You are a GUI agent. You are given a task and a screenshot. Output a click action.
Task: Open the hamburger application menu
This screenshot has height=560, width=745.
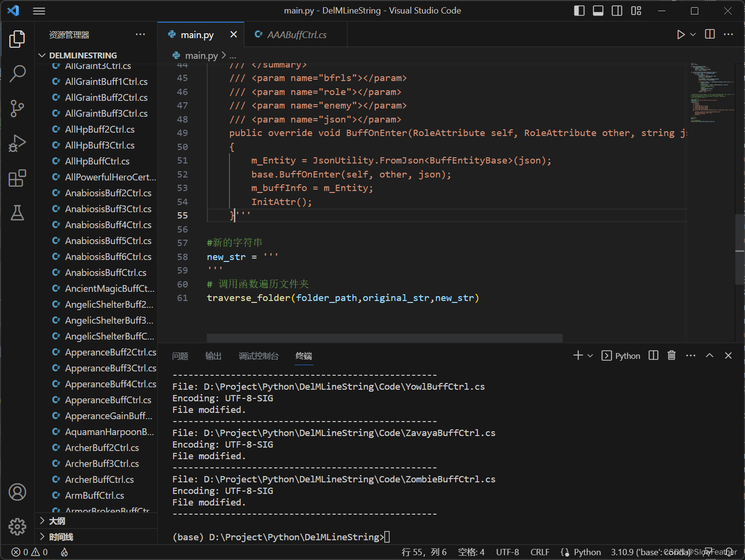point(39,11)
